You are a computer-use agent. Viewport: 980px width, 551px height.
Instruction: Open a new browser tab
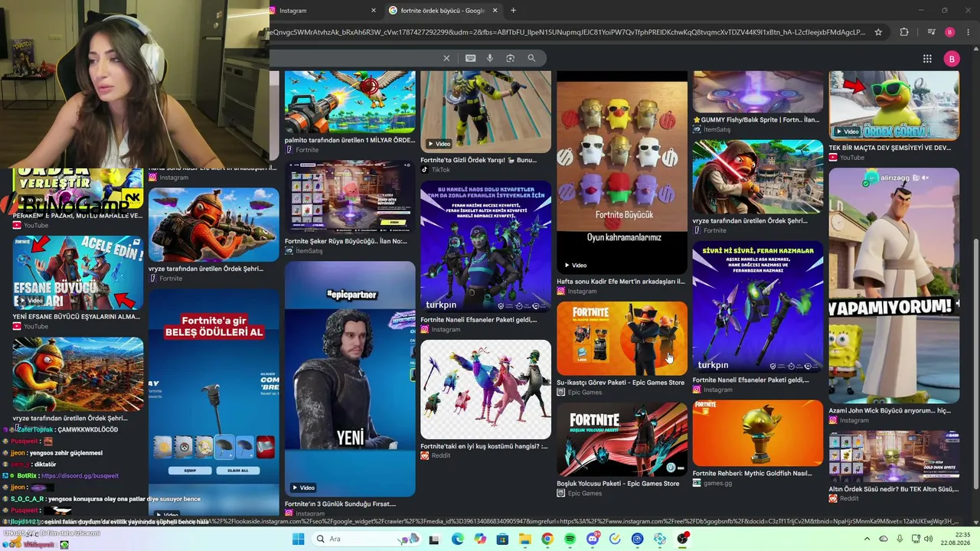click(x=513, y=10)
